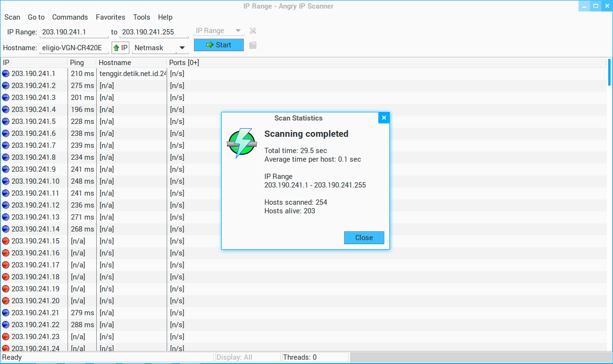
Task: Maximize the Angry IP Scanner window
Action: tap(596, 6)
